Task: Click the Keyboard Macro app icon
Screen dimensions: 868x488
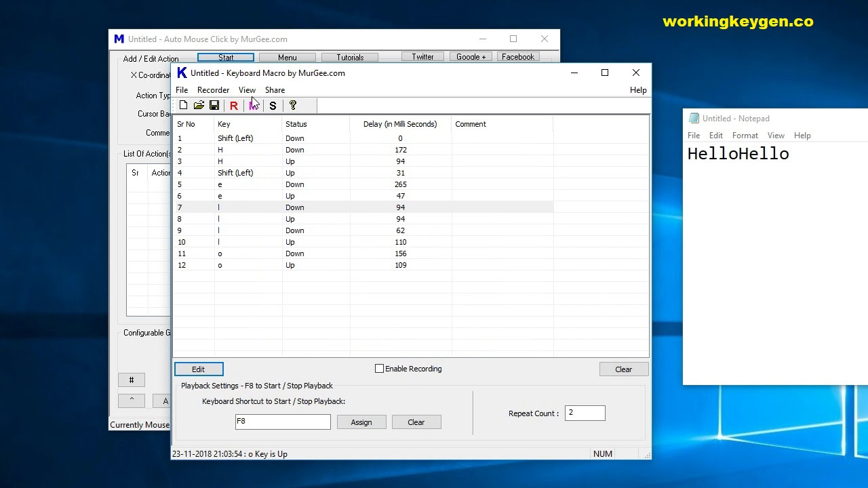Action: click(182, 73)
